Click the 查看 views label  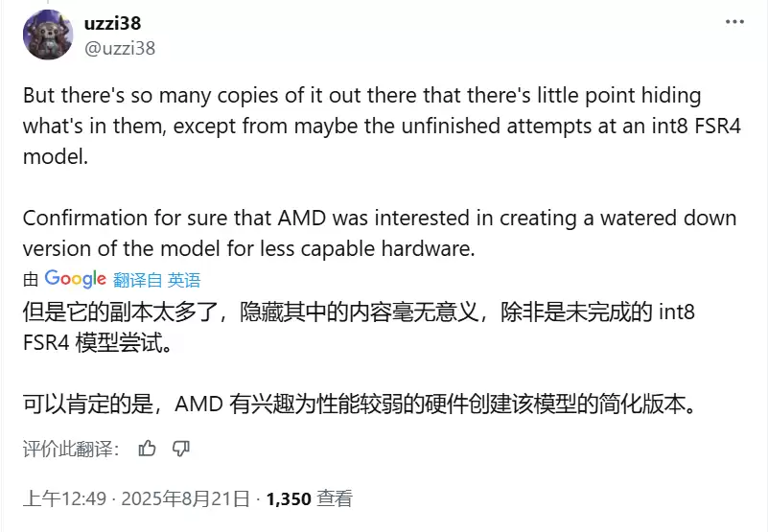click(x=335, y=498)
